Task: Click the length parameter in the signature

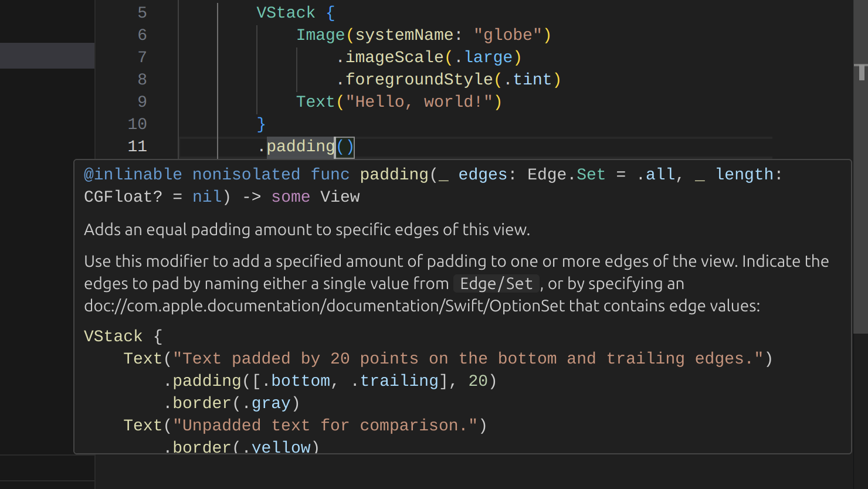Action: tap(745, 175)
